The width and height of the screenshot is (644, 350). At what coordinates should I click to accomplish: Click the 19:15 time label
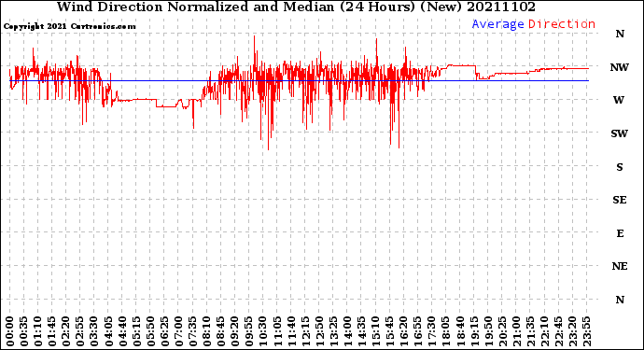[474, 331]
